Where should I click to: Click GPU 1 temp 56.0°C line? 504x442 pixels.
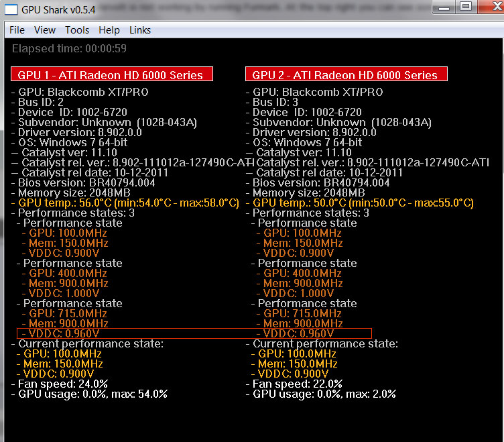(125, 203)
